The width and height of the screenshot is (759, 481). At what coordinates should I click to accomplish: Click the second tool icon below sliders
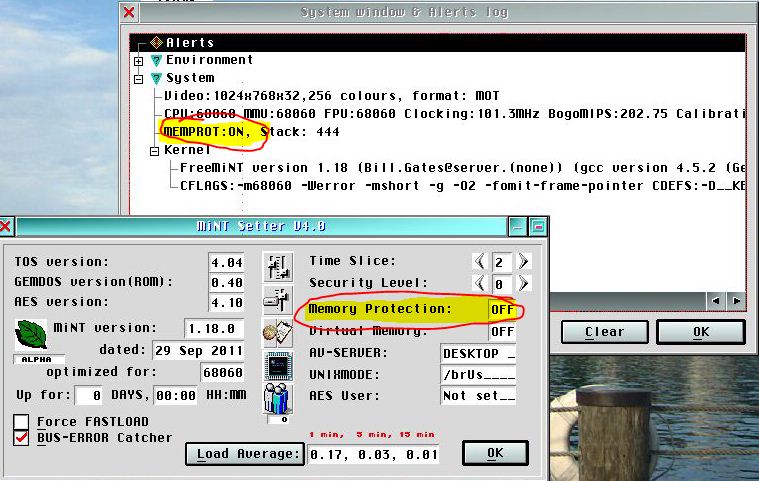coord(277,298)
